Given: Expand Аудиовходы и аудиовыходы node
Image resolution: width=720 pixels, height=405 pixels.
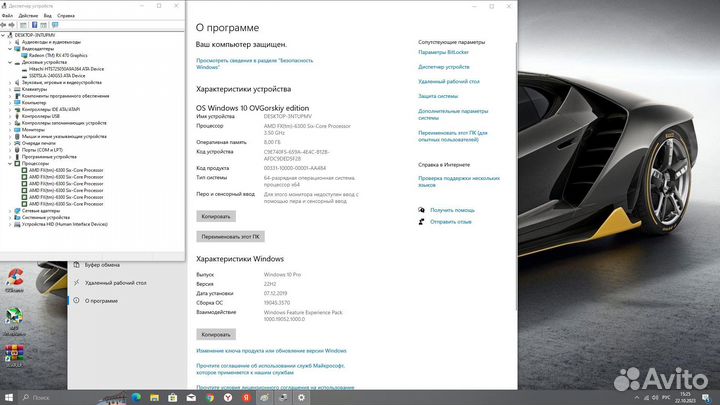Looking at the screenshot, I should point(10,42).
